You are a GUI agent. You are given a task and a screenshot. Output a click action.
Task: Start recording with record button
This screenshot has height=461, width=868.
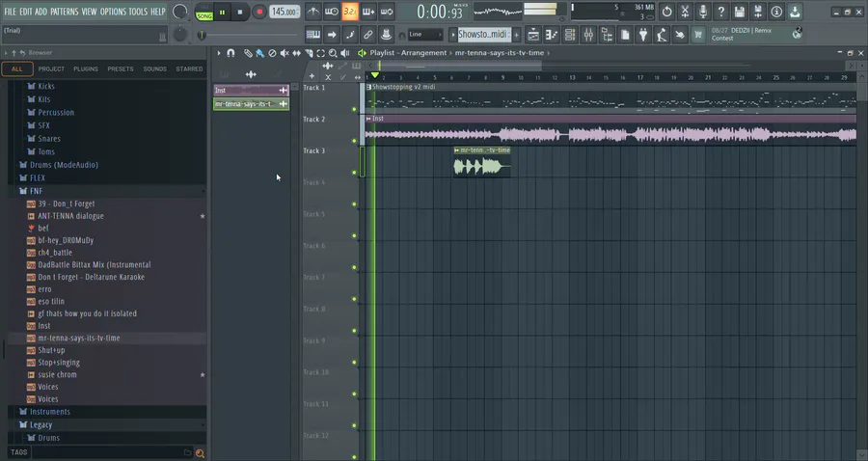[259, 12]
